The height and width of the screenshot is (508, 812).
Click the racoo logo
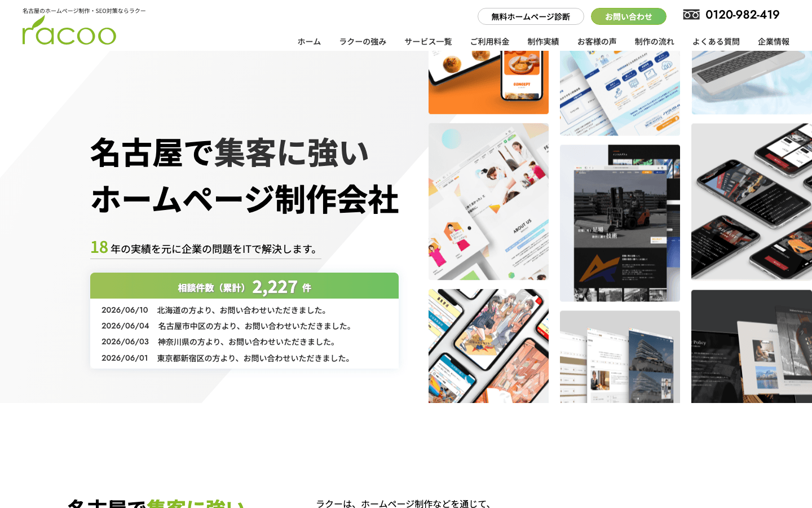tap(69, 30)
